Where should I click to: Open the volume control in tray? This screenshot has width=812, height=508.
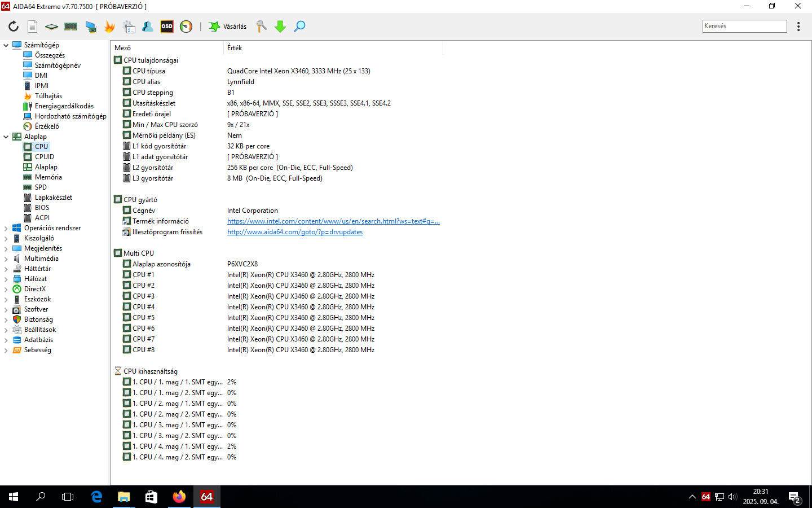[x=732, y=497]
